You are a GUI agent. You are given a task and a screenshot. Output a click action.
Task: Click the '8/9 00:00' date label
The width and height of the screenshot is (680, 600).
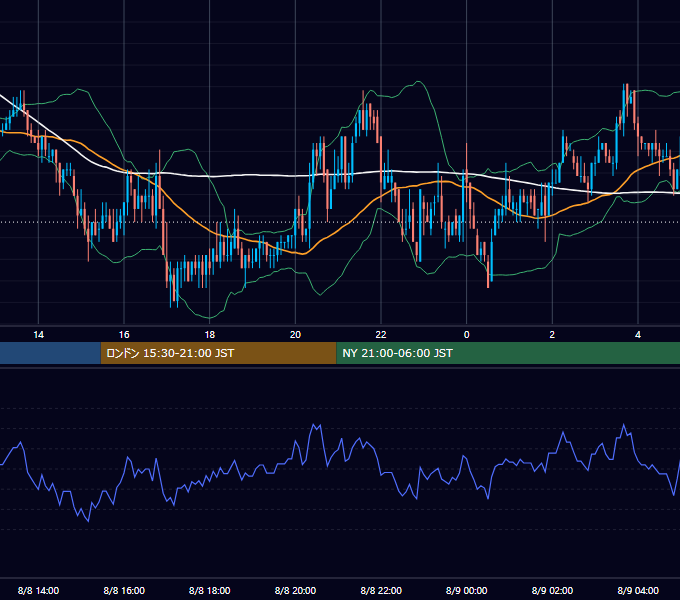click(x=467, y=590)
